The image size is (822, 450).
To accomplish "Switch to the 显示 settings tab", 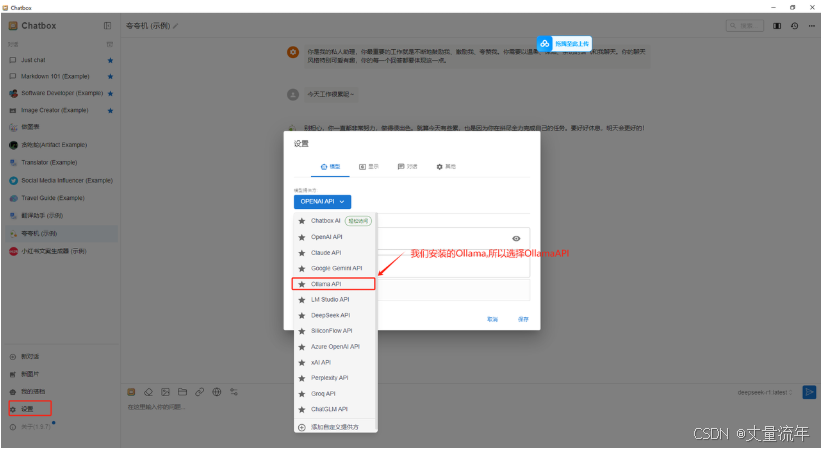I will 369,167.
